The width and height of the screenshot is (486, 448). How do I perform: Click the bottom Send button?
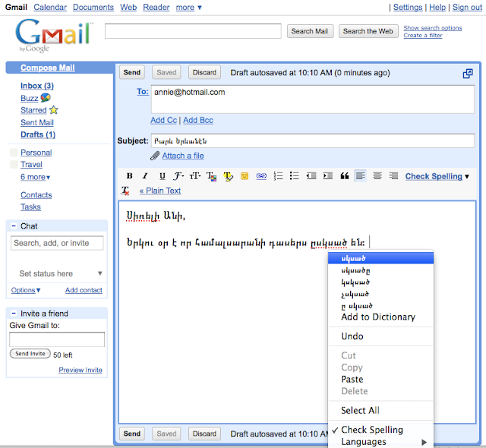pyautogui.click(x=131, y=434)
